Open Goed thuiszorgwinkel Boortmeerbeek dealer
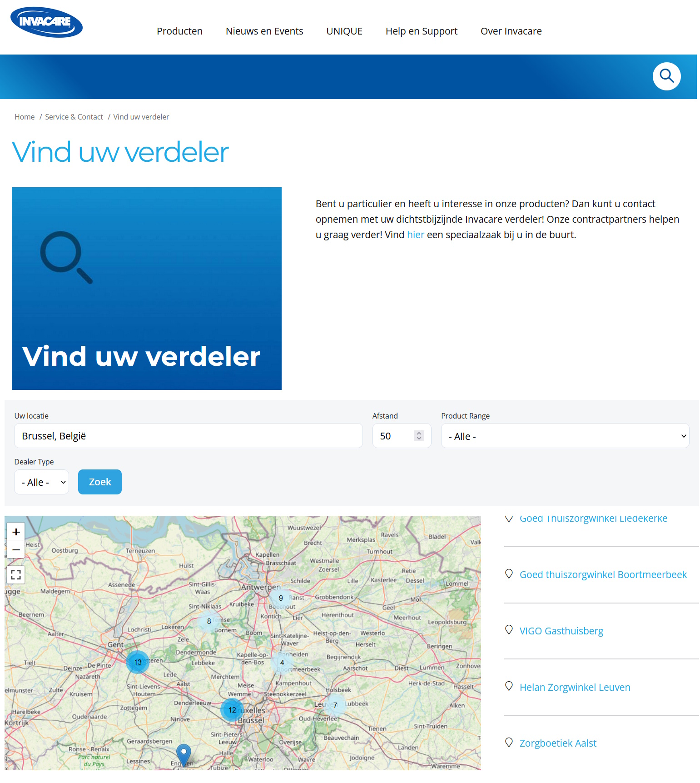The width and height of the screenshot is (700, 783). coord(603,574)
